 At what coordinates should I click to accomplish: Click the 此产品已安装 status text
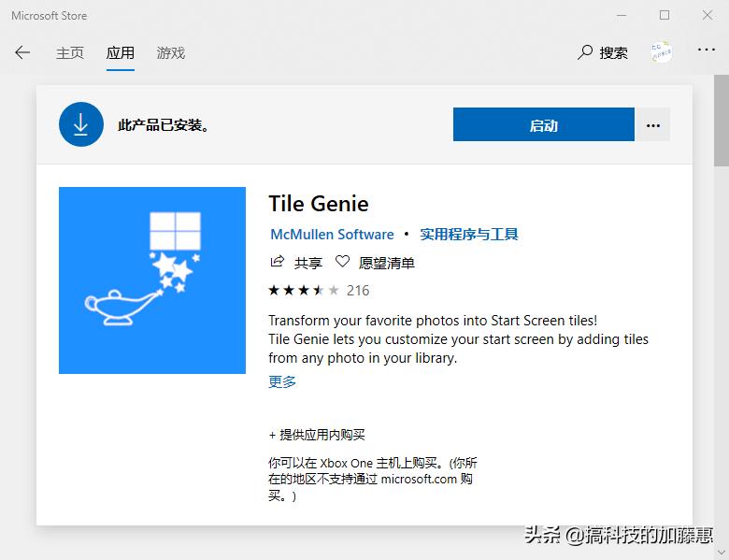[x=164, y=124]
